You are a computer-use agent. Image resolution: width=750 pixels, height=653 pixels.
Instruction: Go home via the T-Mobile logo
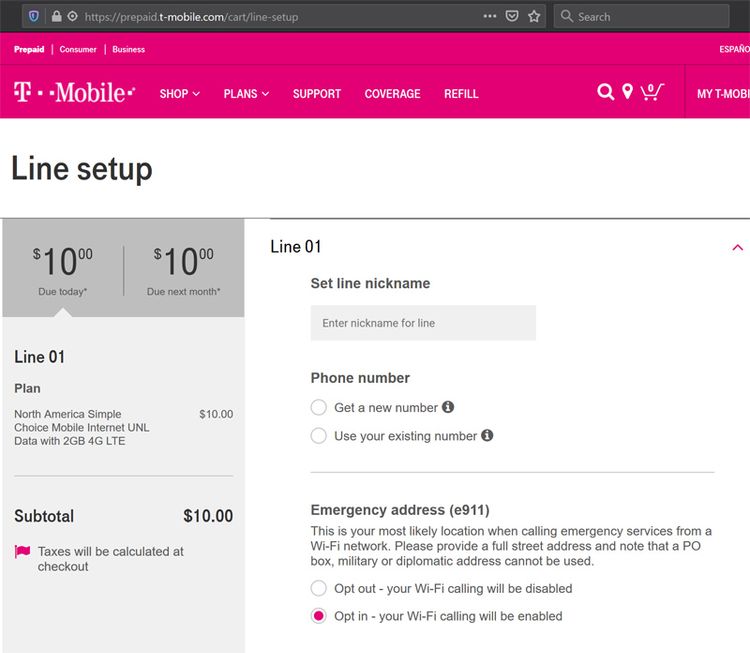point(74,92)
